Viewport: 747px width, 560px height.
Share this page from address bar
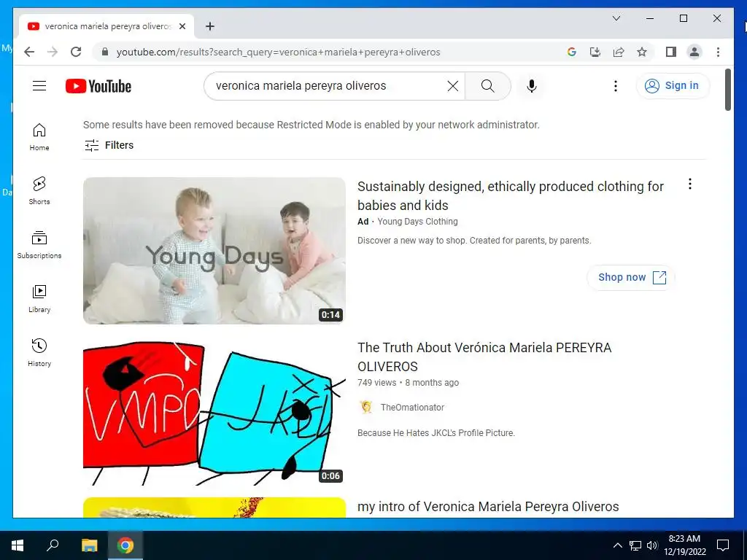[619, 52]
